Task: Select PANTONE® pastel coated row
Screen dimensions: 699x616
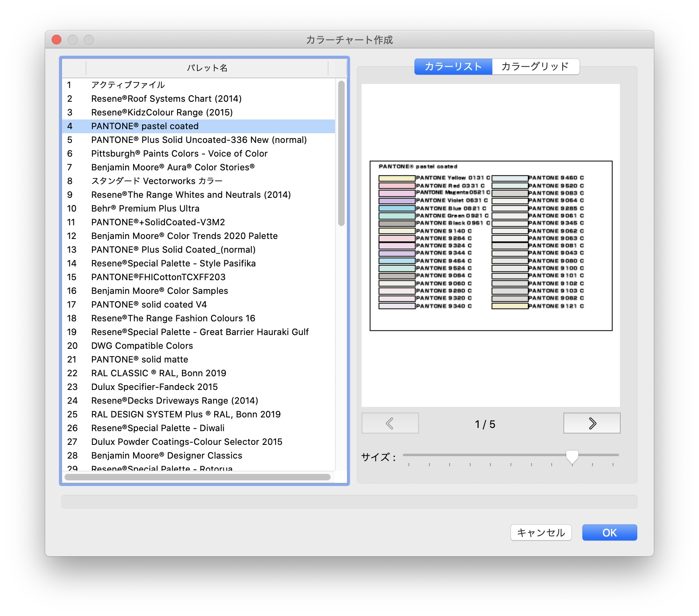Action: 199,126
